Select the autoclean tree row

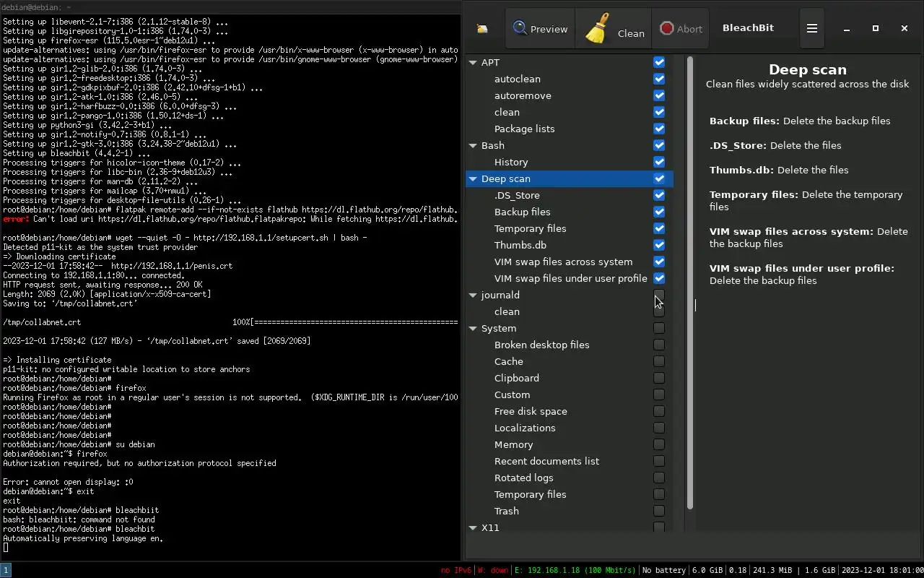570,79
